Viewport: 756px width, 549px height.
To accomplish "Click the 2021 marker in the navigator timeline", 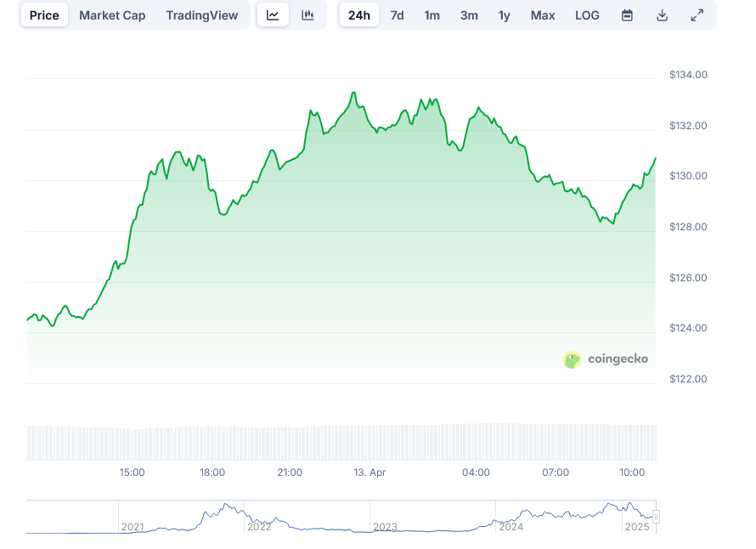I will pyautogui.click(x=133, y=527).
